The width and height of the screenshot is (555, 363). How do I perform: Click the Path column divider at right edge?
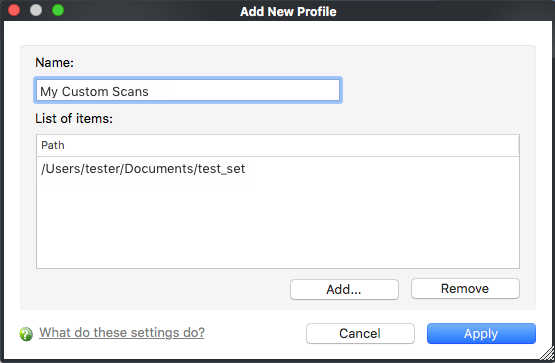[x=519, y=145]
